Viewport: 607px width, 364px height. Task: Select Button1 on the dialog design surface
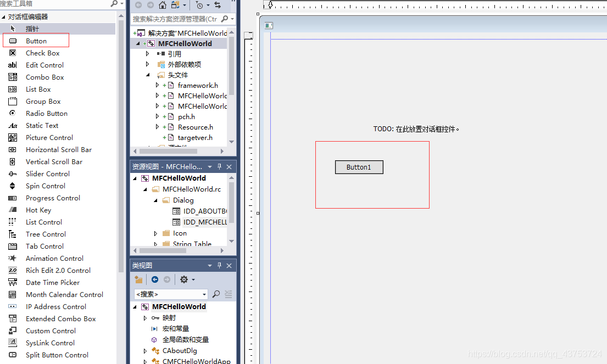[359, 167]
